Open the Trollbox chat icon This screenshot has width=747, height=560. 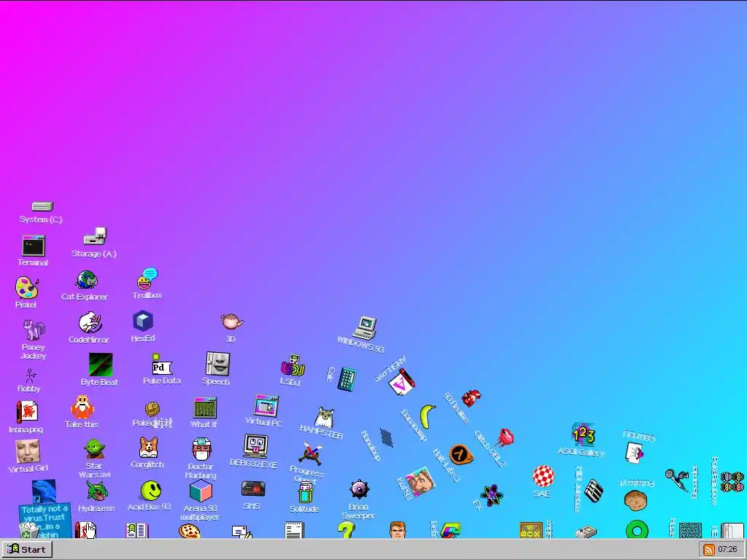(147, 279)
